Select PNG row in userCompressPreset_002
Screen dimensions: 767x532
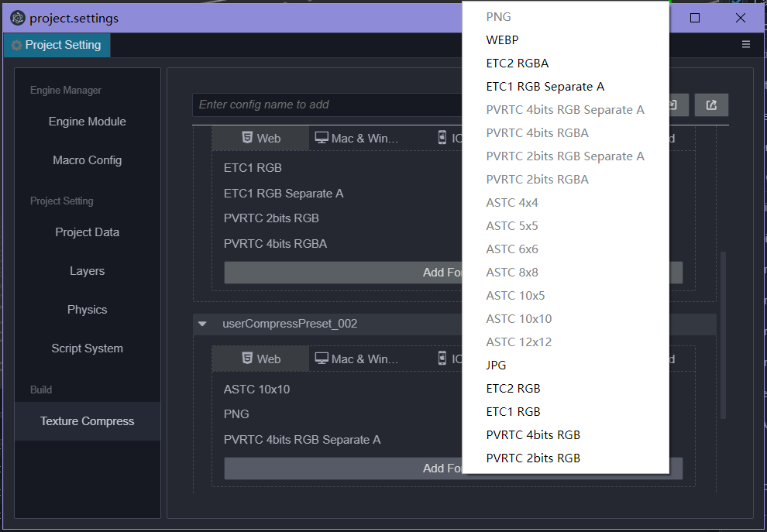(236, 414)
